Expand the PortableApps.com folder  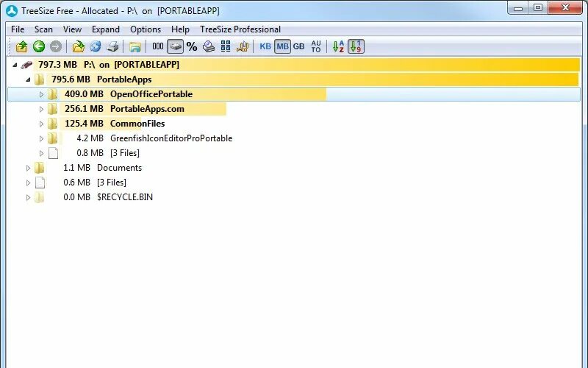[x=41, y=109]
